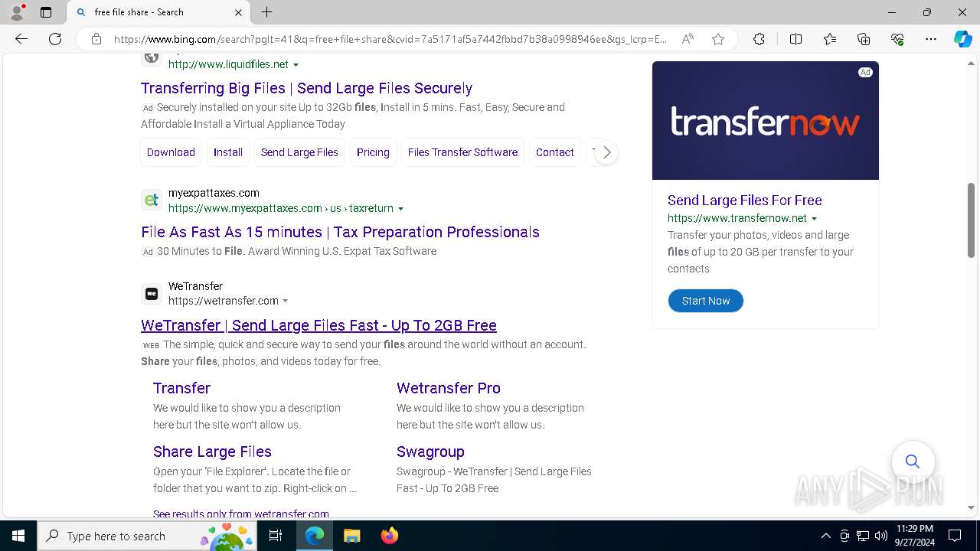Click the address bar URL
The height and width of the screenshot is (551, 980).
pyautogui.click(x=390, y=39)
